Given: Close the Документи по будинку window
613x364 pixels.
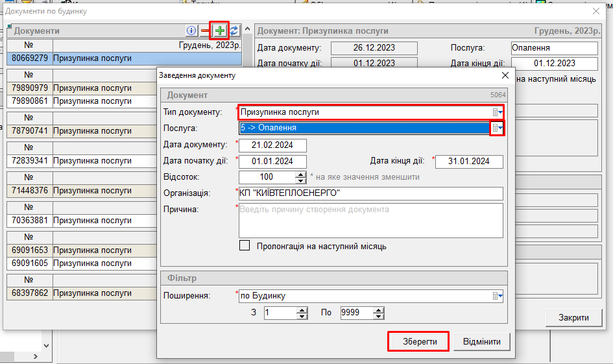Looking at the screenshot, I should coord(597,11).
